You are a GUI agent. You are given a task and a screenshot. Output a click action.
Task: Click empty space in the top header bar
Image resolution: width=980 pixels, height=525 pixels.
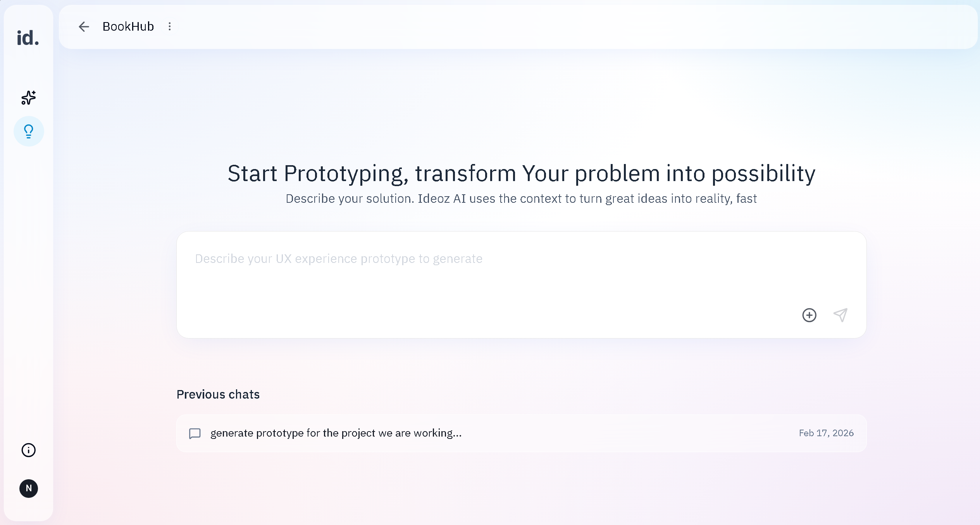coord(543,27)
